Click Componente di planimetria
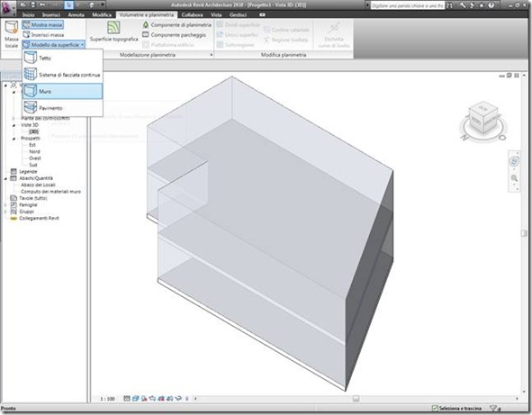The height and width of the screenshot is (415, 532). pyautogui.click(x=176, y=25)
